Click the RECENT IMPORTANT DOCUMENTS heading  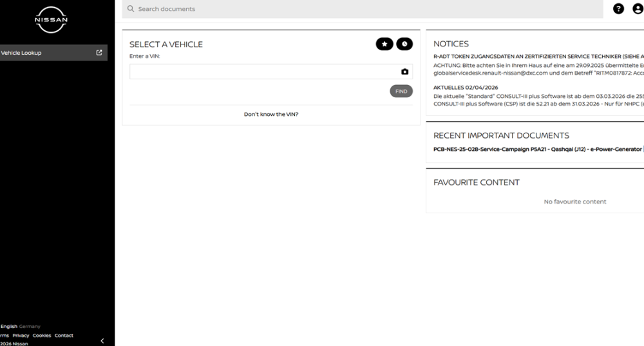(501, 135)
